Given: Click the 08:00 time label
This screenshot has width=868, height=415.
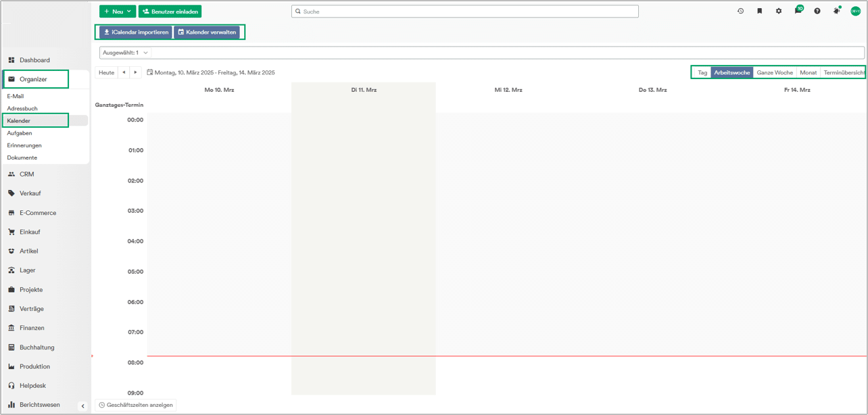Looking at the screenshot, I should pyautogui.click(x=135, y=363).
